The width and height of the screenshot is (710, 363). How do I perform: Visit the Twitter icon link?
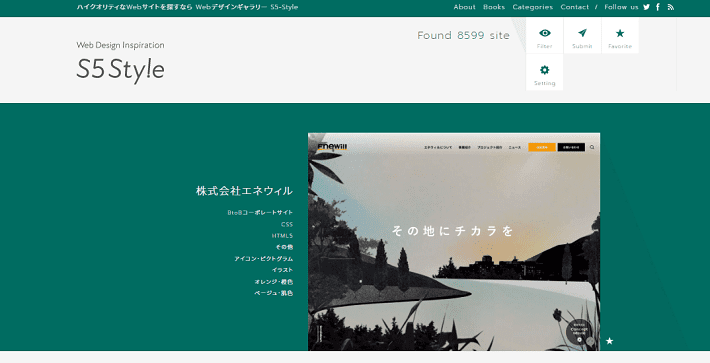coord(646,7)
